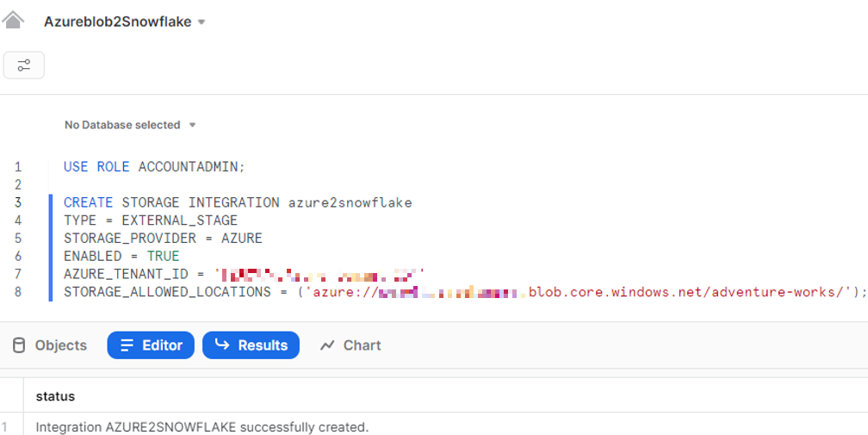Viewport: 868px width, 435px height.
Task: Switch to the Objects tab
Action: tap(50, 345)
